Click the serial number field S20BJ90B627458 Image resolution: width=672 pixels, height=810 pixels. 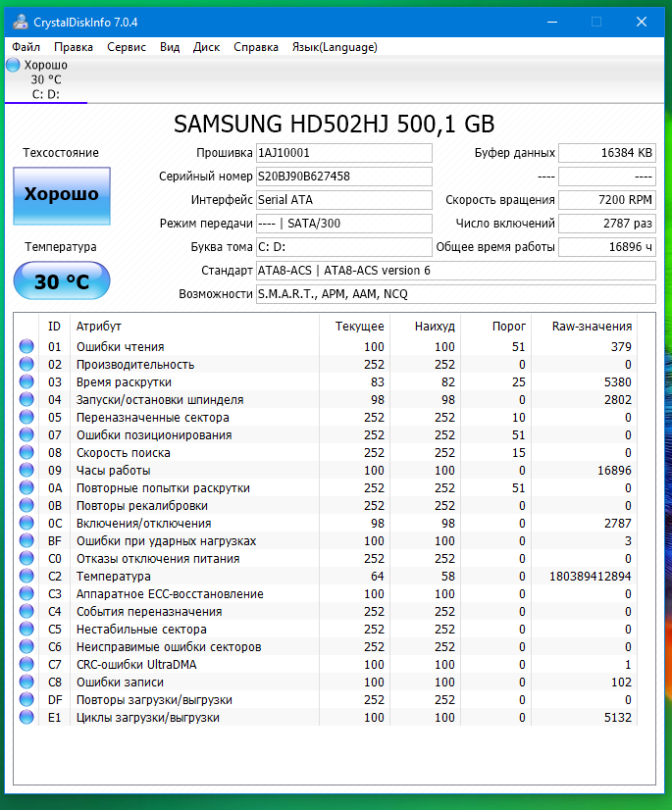click(x=343, y=177)
